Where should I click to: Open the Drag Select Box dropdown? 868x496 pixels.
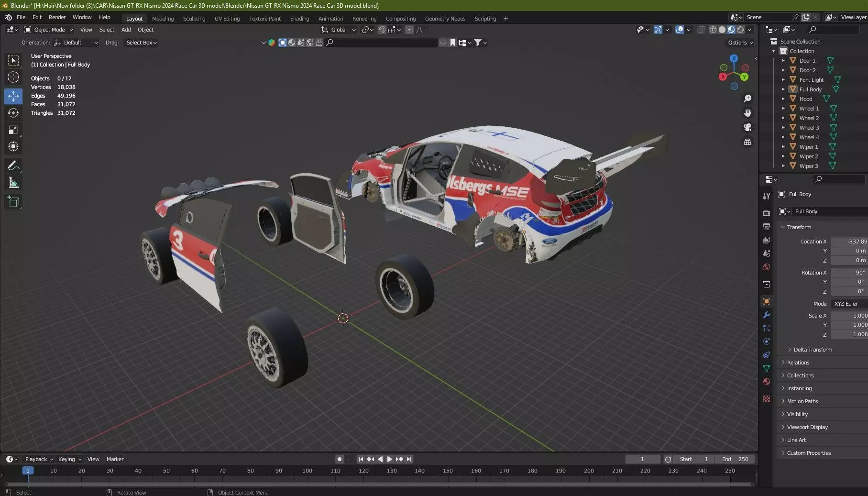[141, 43]
